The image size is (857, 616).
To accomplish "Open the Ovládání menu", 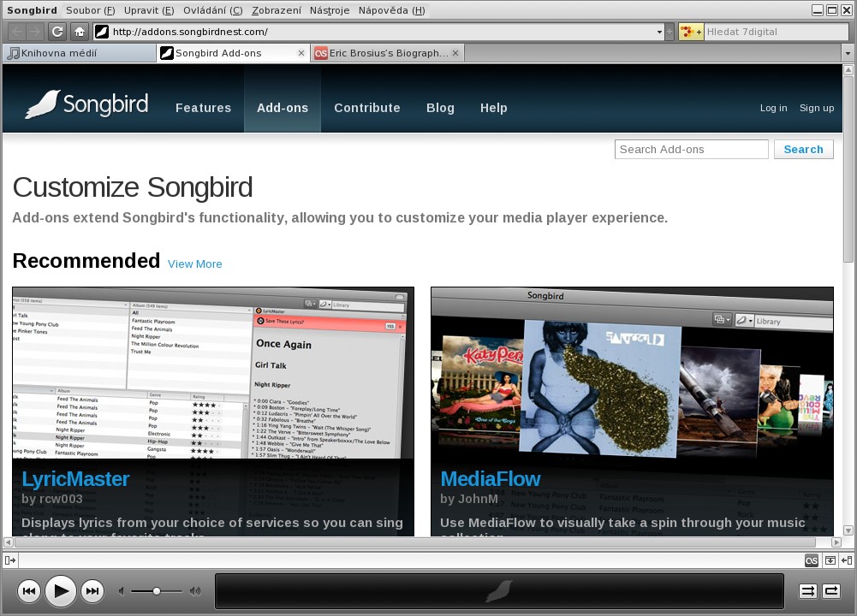I will tap(212, 10).
